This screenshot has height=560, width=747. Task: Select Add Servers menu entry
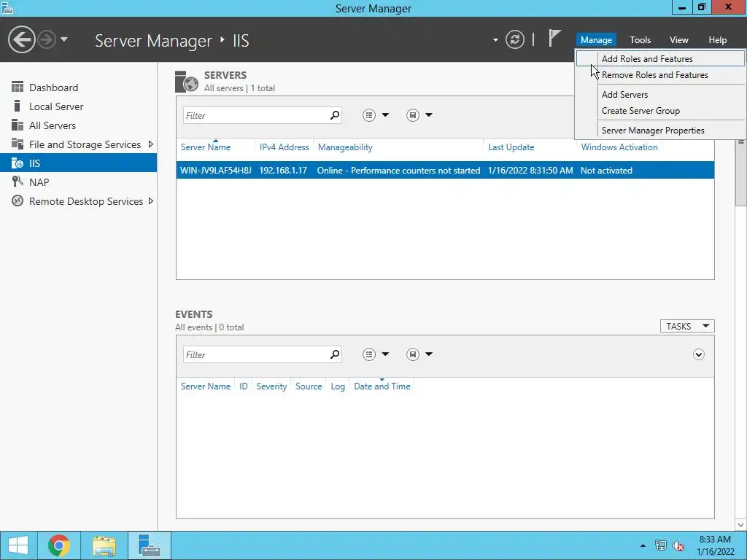point(659,94)
